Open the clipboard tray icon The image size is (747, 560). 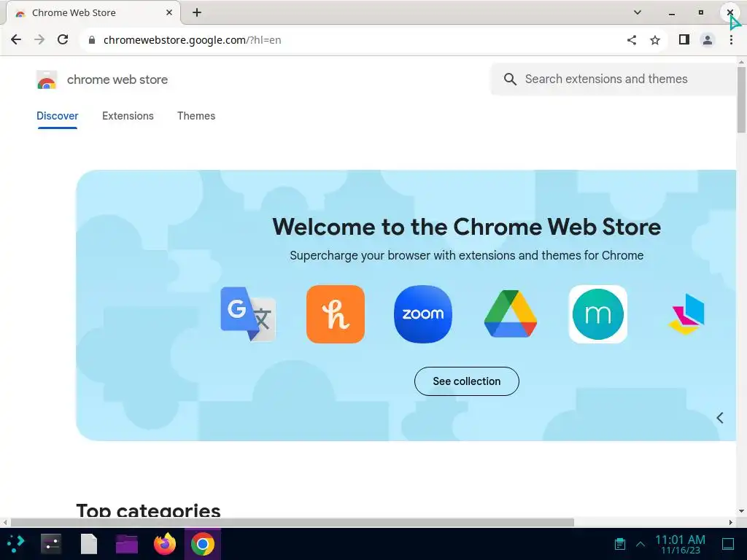[x=620, y=543]
